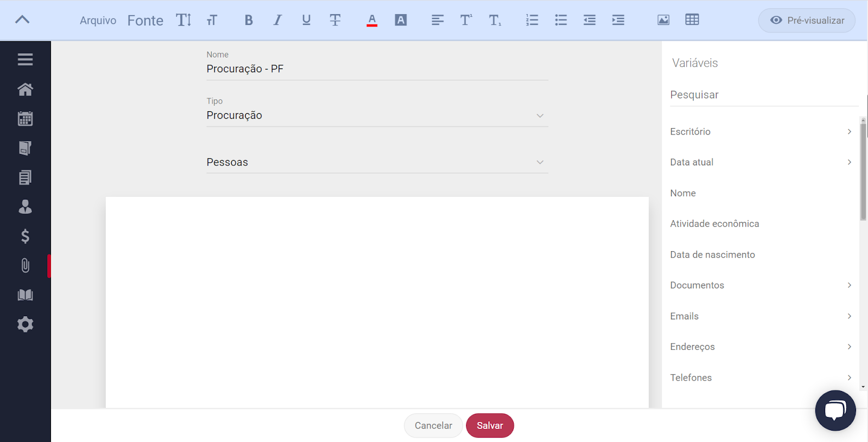
Task: Click the underline formatting icon
Action: [307, 20]
